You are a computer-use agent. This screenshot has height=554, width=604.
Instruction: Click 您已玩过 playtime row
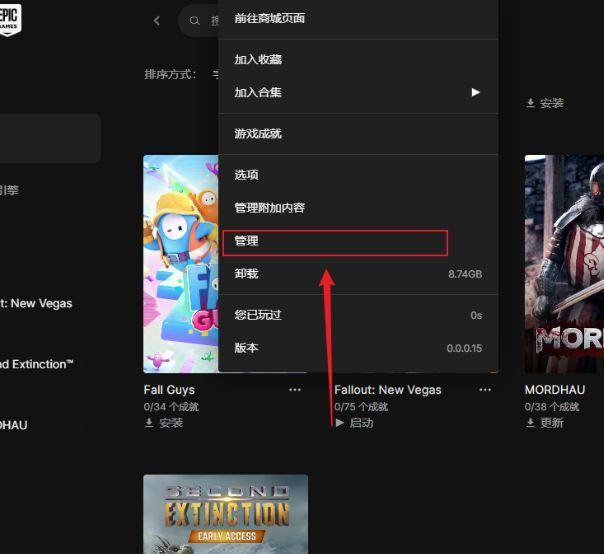[x=358, y=315]
